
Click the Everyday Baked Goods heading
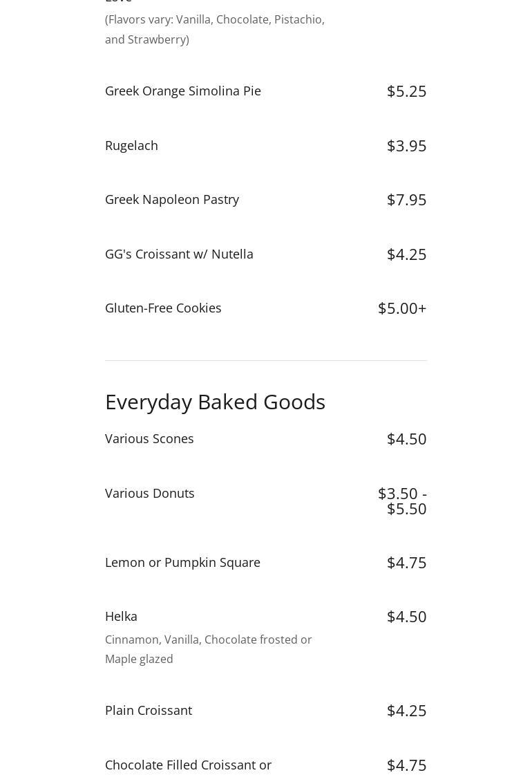[215, 402]
